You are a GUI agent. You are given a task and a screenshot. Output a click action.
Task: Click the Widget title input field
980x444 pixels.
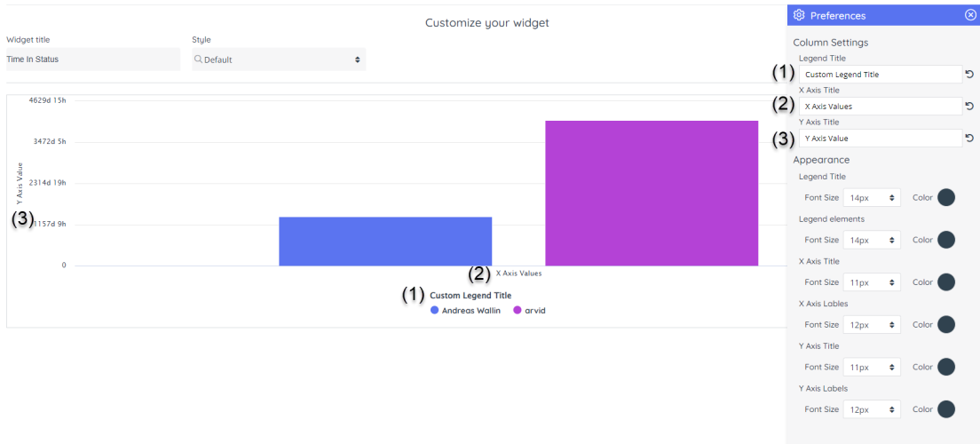(92, 59)
